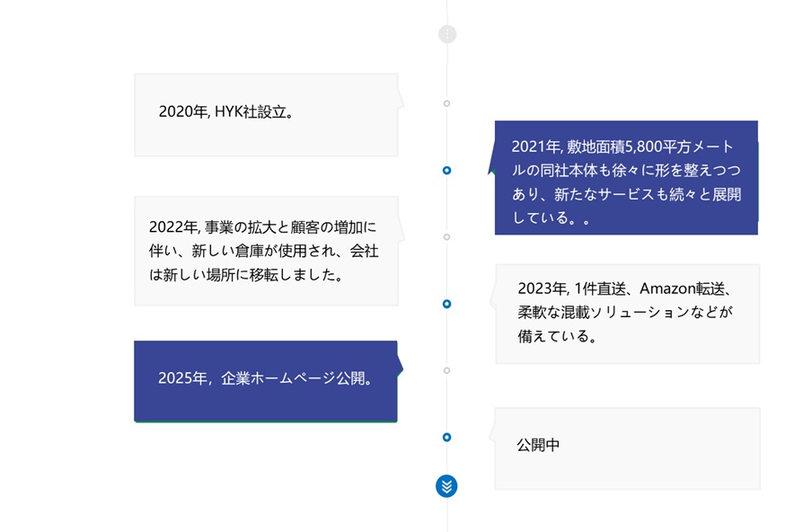Click the pointer arrow of the 2025 card
812x532 pixels.
point(400,368)
